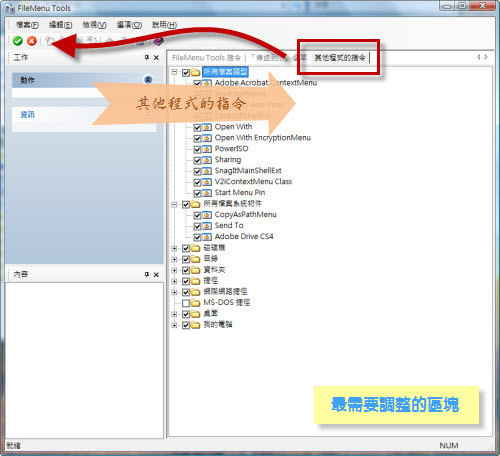Expand the 捷徑 tree node
Image resolution: width=500 pixels, height=456 pixels.
[174, 281]
